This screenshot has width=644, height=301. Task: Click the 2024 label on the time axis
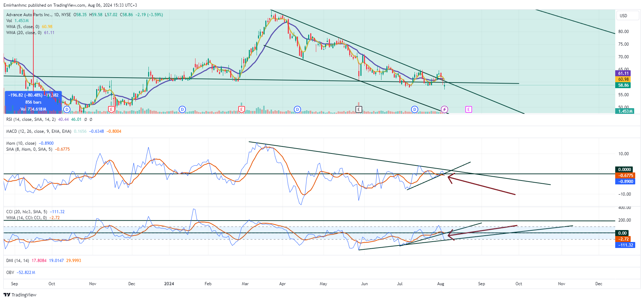pyautogui.click(x=169, y=284)
